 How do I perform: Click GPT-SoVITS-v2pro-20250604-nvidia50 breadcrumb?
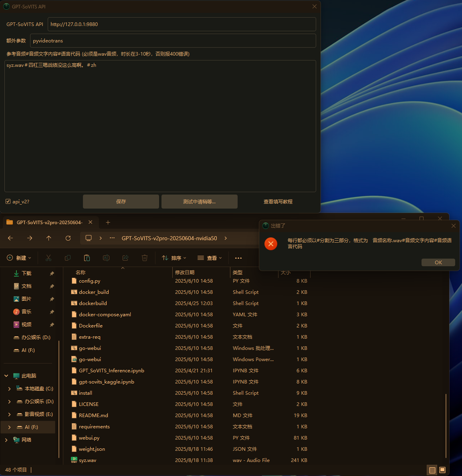coord(169,238)
